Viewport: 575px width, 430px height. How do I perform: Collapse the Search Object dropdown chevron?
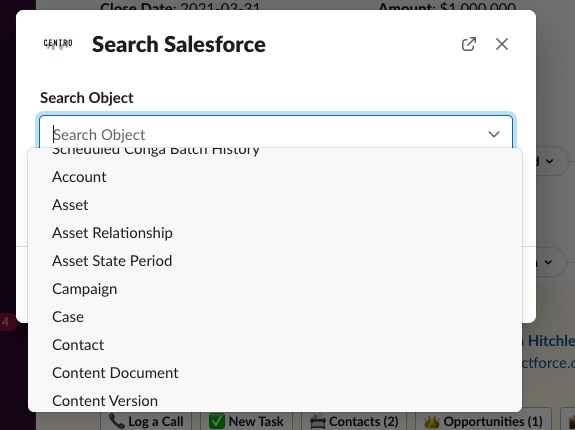tap(494, 135)
